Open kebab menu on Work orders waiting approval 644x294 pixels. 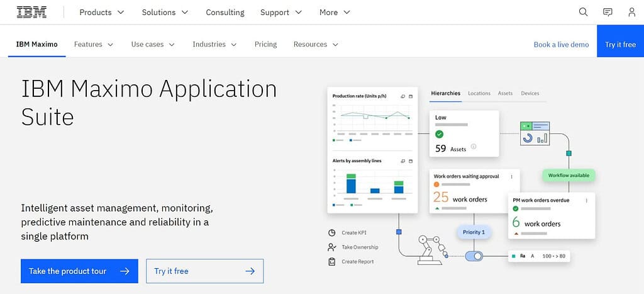(x=511, y=176)
